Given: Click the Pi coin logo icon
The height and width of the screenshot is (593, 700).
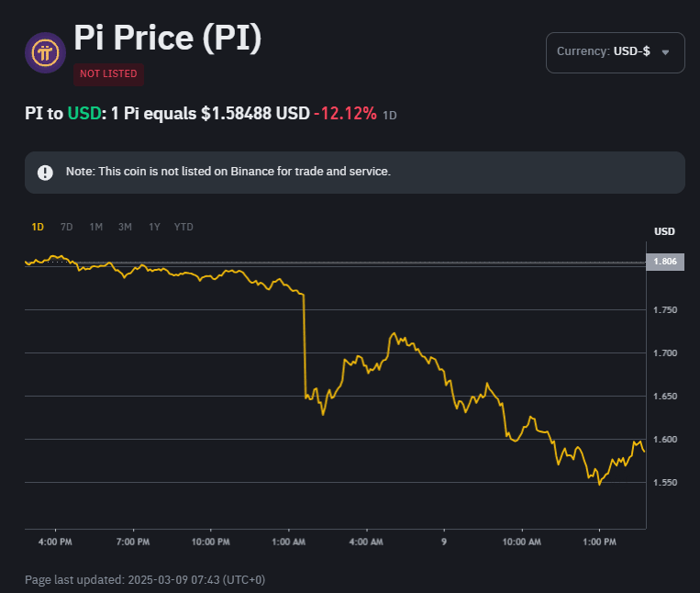Looking at the screenshot, I should [x=45, y=52].
